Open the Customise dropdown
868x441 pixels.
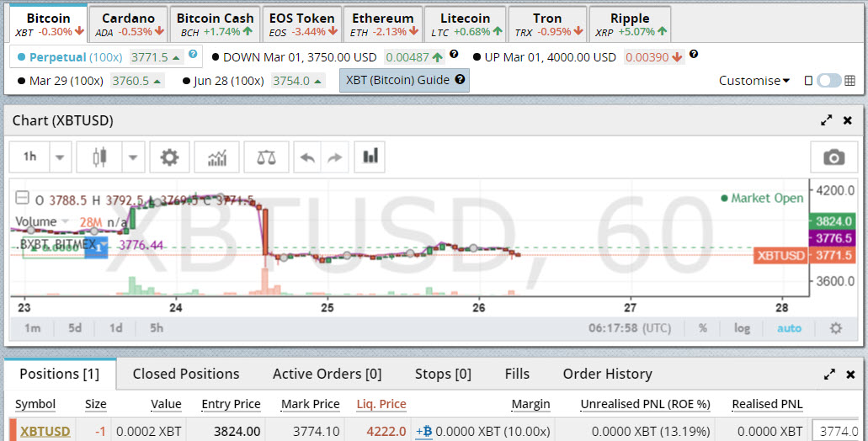(x=754, y=81)
